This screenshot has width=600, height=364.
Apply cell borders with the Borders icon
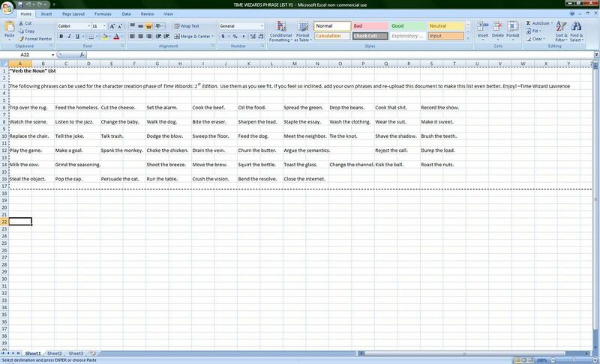coord(91,36)
